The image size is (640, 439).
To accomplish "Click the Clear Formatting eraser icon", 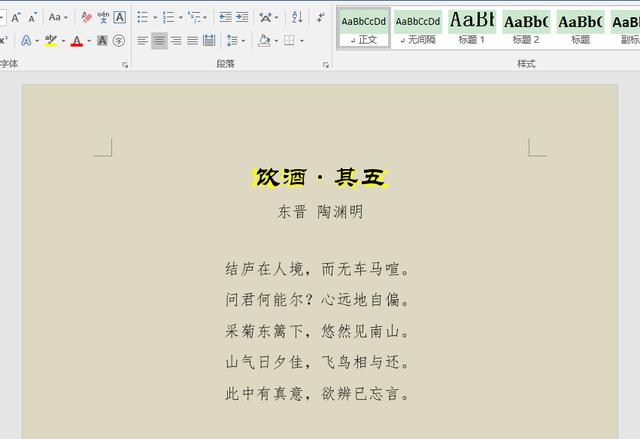I will click(x=86, y=17).
